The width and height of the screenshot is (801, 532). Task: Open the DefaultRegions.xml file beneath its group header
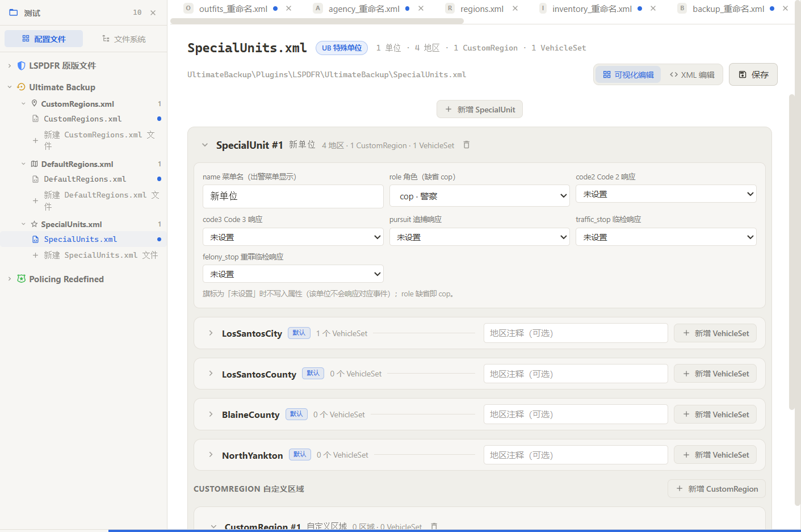tap(85, 179)
